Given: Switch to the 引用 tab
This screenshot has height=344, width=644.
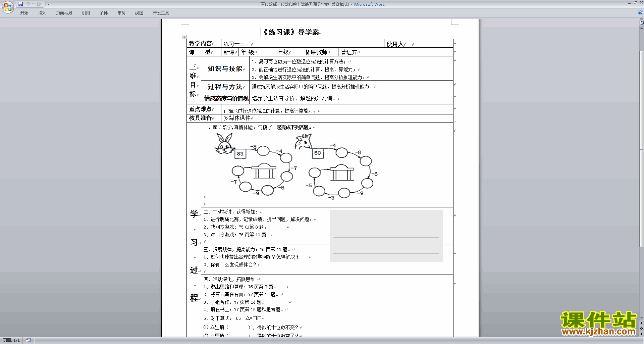Looking at the screenshot, I should [x=86, y=13].
